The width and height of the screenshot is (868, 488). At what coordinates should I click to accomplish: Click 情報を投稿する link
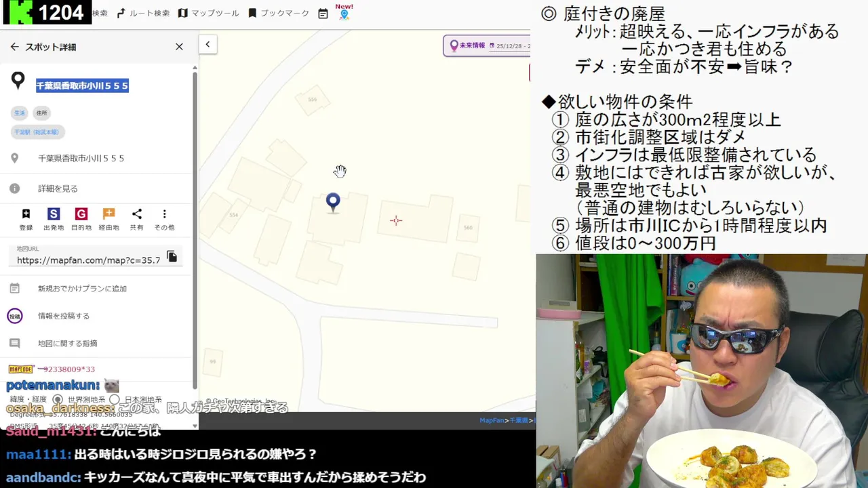(64, 316)
